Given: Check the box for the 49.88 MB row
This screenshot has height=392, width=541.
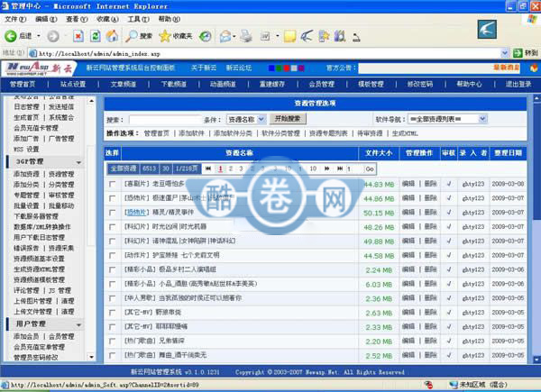Looking at the screenshot, I should [112, 242].
